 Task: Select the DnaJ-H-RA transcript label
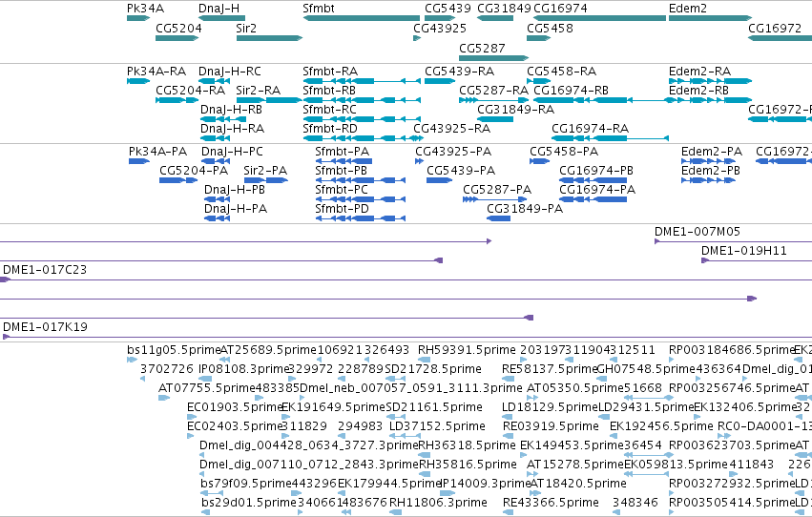(x=232, y=129)
